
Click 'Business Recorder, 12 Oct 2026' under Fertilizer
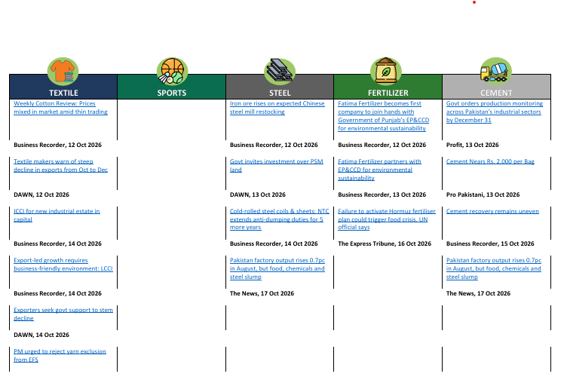pyautogui.click(x=382, y=145)
